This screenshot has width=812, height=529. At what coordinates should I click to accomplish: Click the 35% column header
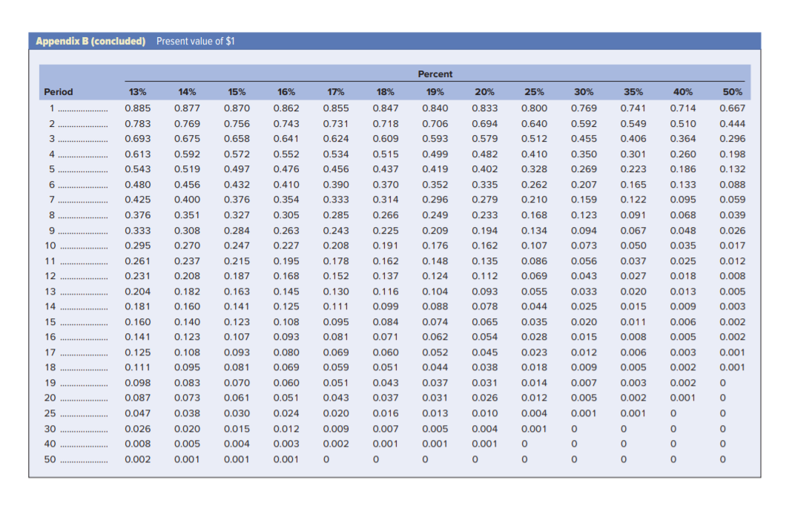tap(633, 92)
